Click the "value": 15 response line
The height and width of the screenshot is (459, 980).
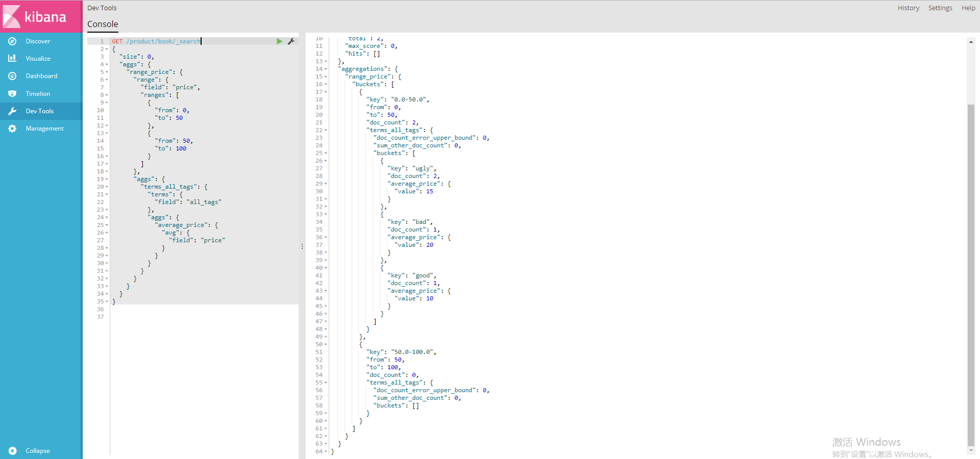[414, 191]
